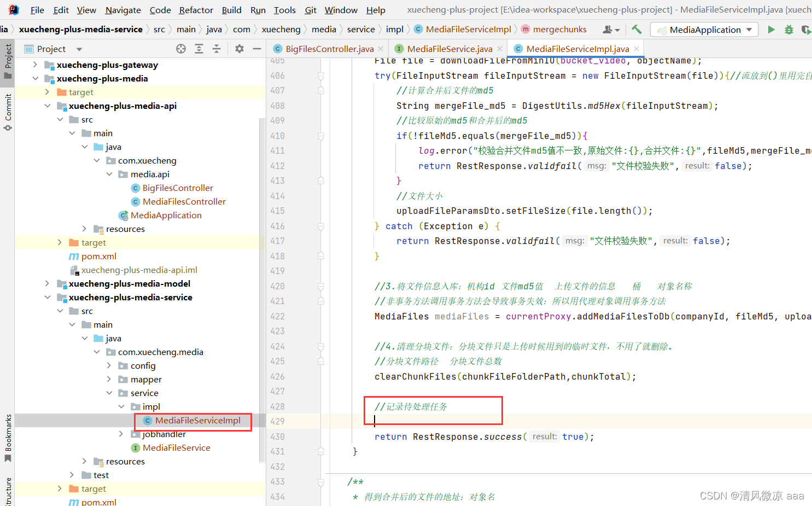This screenshot has height=506, width=812.
Task: Click fold marker at line 406
Action: click(x=321, y=75)
